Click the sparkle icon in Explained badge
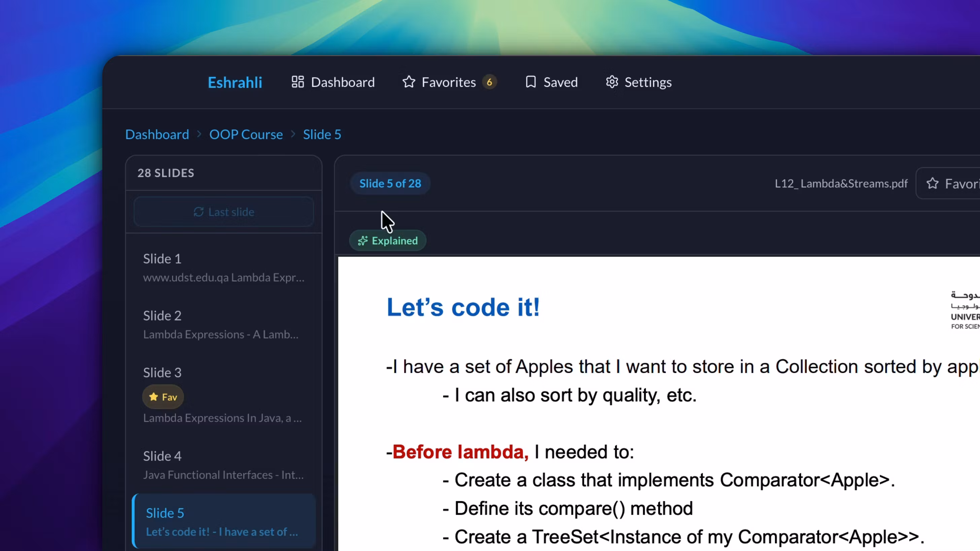The image size is (980, 551). coord(362,241)
